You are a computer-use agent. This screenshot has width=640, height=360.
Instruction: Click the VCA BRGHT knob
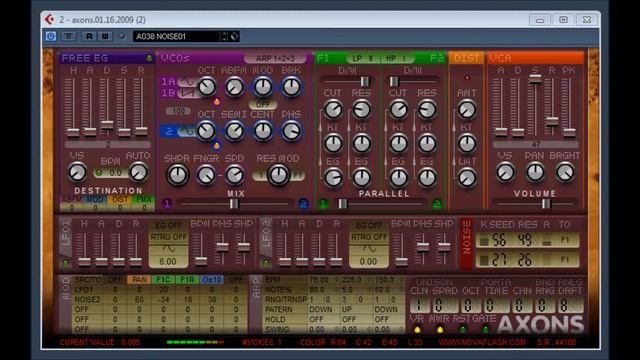[565, 172]
